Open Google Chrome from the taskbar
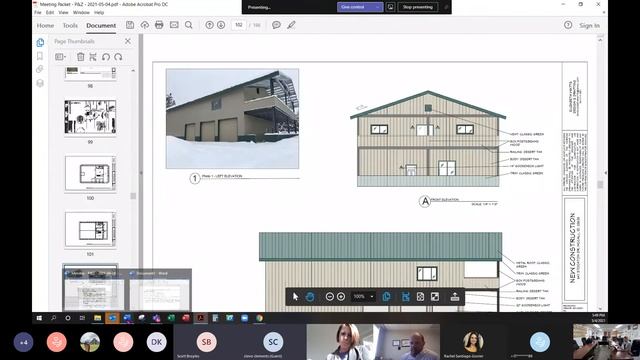Viewport: 640px width, 360px height. point(259,318)
